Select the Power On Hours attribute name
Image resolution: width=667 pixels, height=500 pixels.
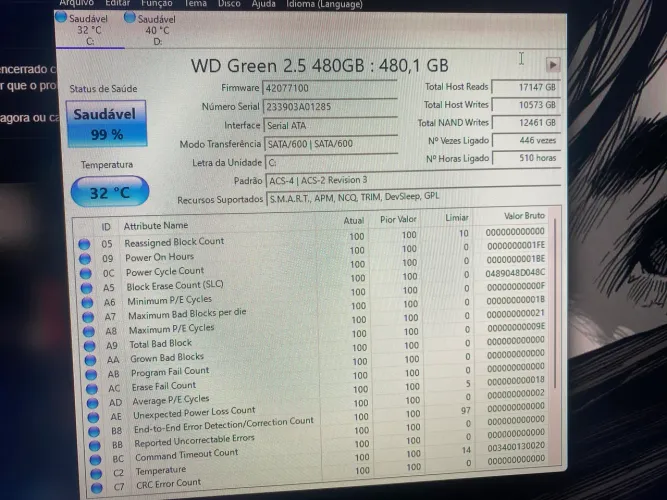pyautogui.click(x=160, y=257)
